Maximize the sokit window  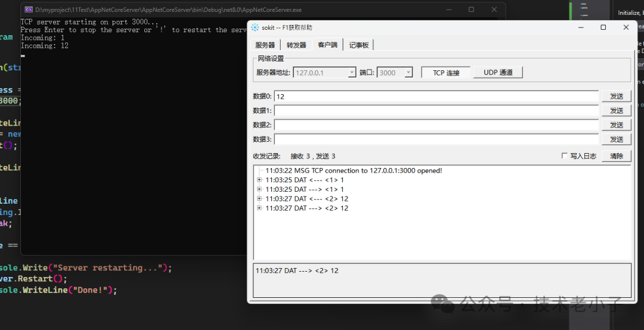603,27
